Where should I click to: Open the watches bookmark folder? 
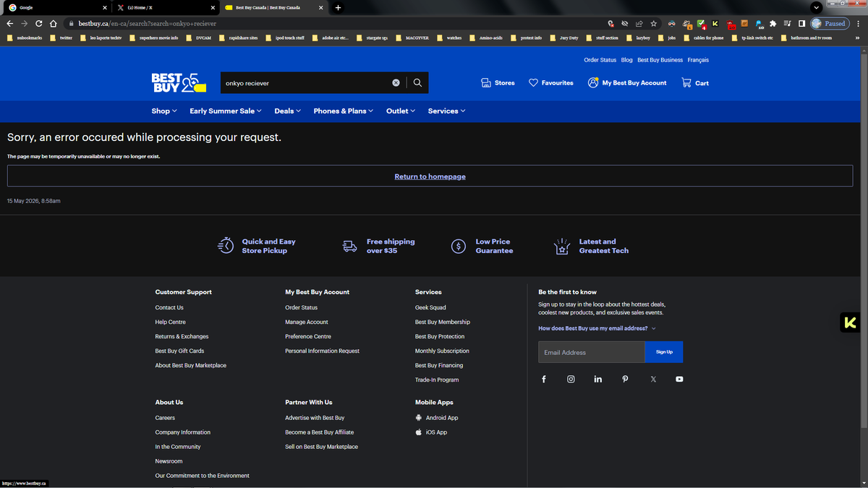[448, 38]
